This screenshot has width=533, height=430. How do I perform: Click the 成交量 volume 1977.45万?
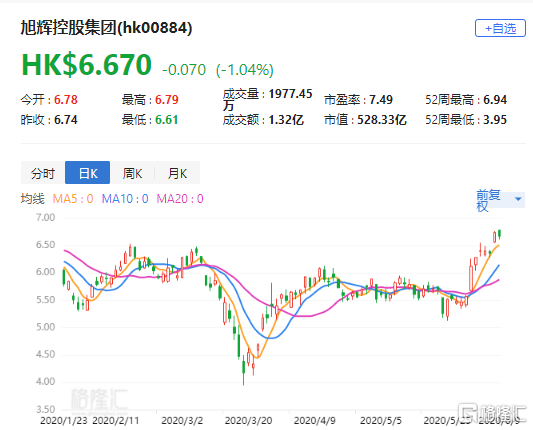268,99
